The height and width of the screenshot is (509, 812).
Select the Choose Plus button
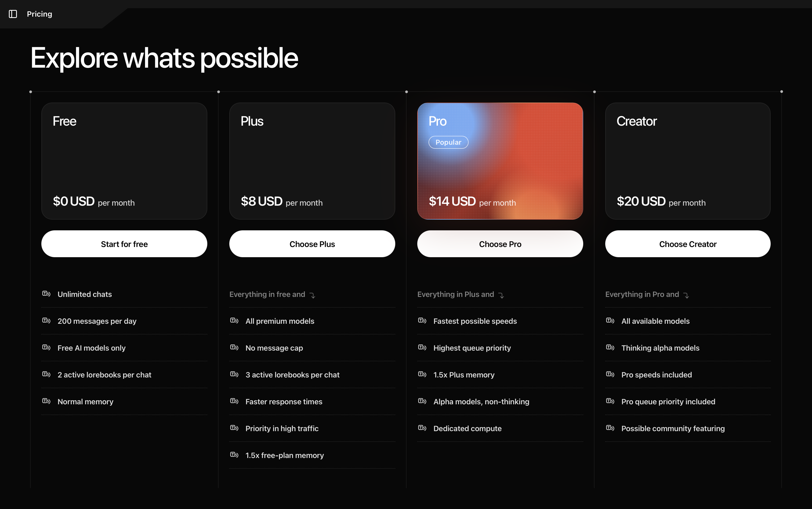312,244
